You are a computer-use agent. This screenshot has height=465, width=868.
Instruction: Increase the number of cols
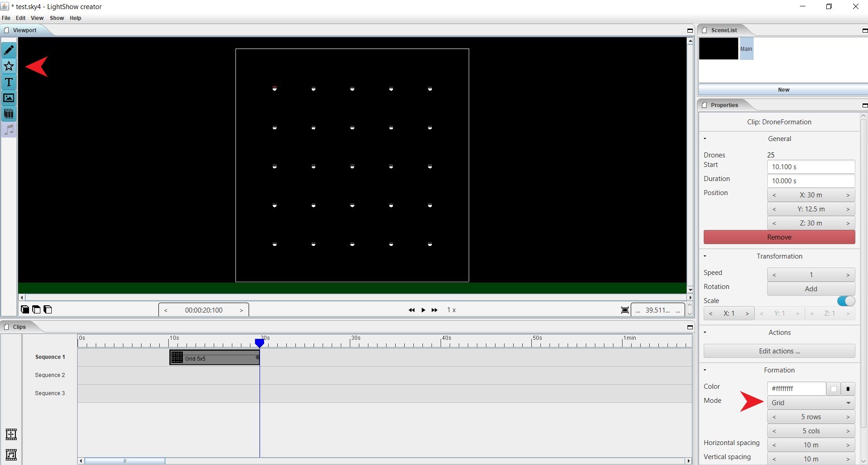point(848,431)
